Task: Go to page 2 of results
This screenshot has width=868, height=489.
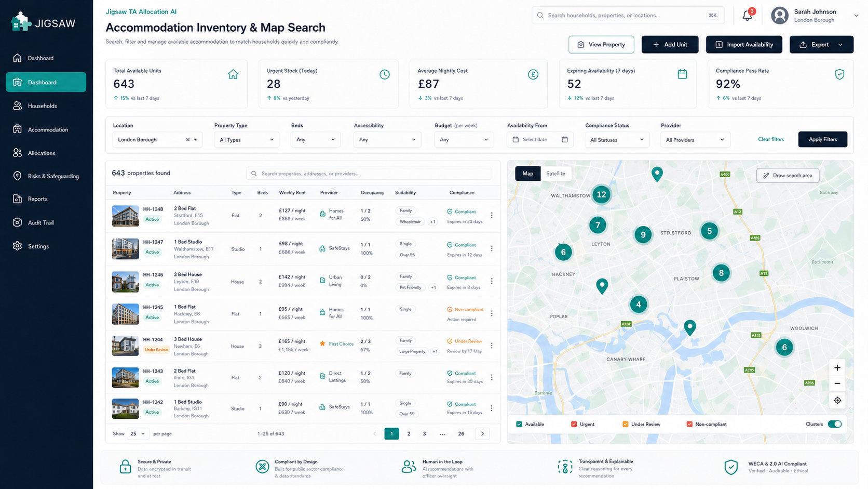Action: 409,433
